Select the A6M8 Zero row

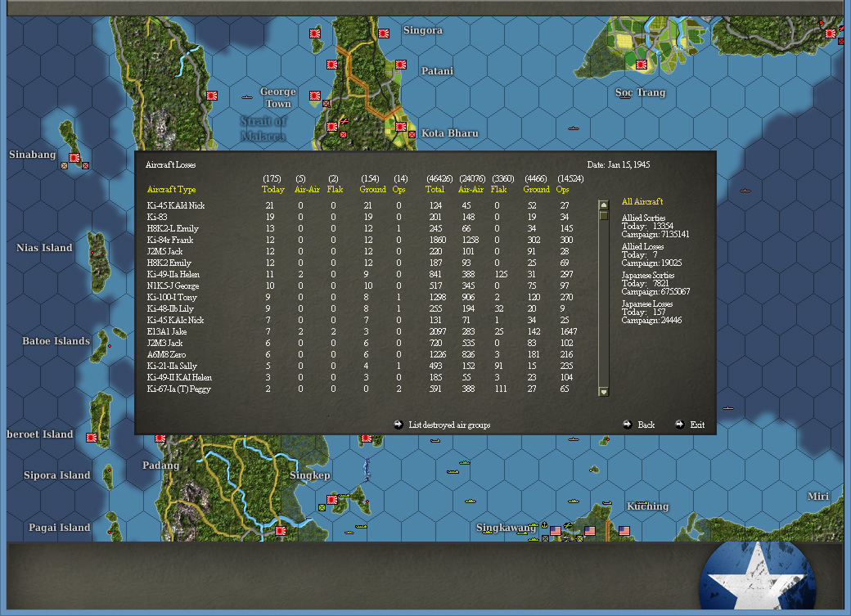[x=363, y=354]
